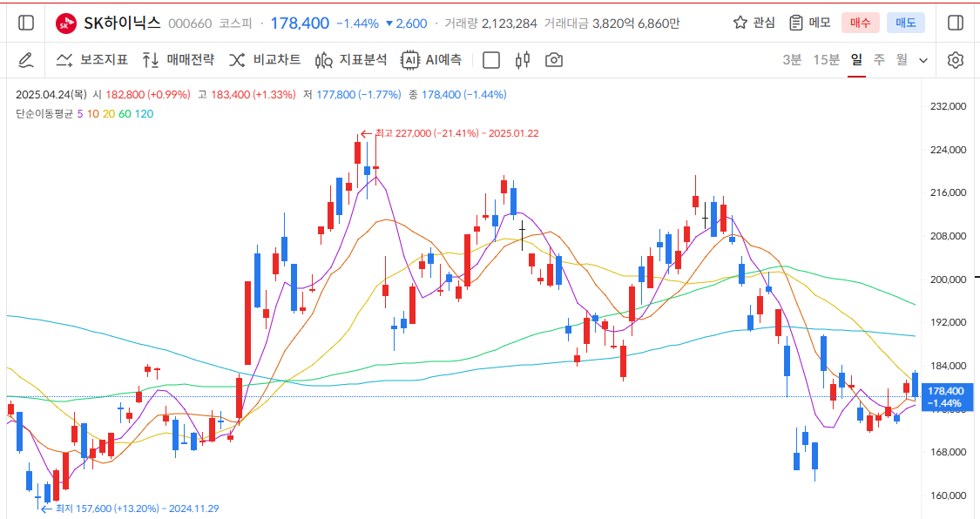The height and width of the screenshot is (519, 980).
Task: Open 비교차트 comparison chart
Action: tap(264, 60)
